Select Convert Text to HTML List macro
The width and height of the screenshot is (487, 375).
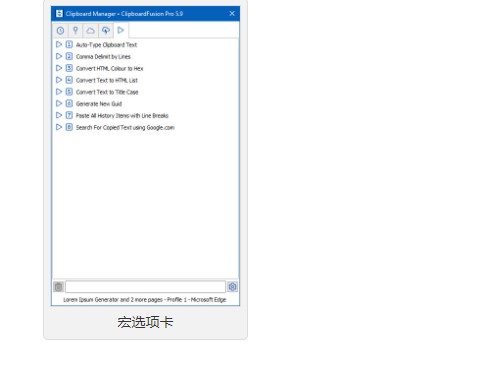click(107, 80)
